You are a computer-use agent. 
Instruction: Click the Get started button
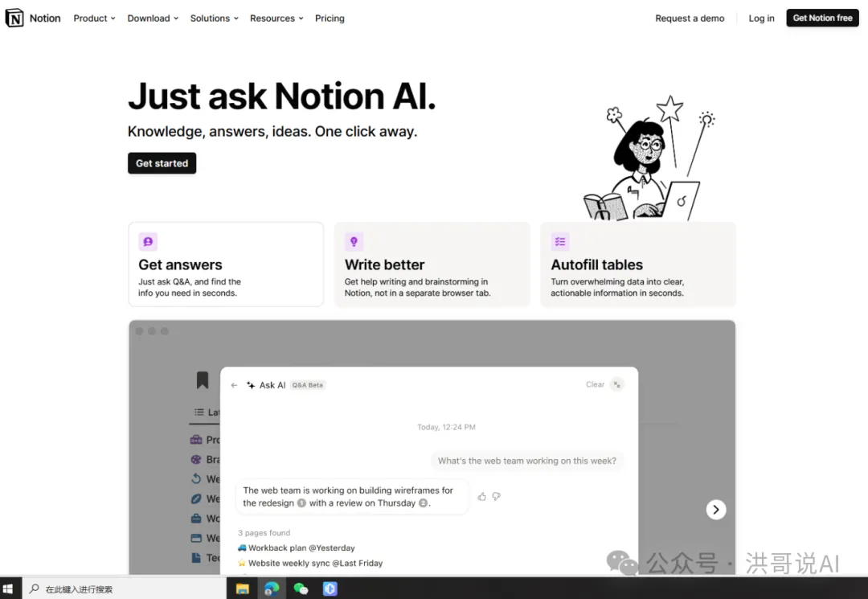click(x=162, y=163)
